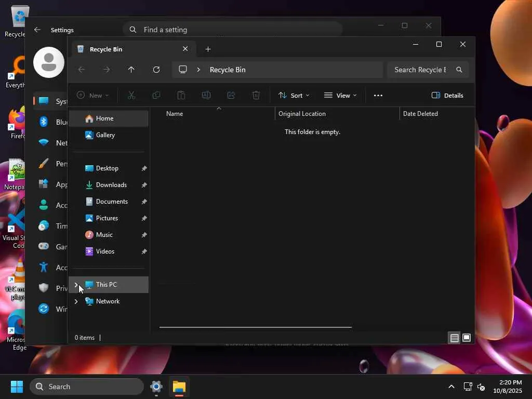This screenshot has height=399, width=532.
Task: Open the Sort dropdown menu
Action: [294, 96]
